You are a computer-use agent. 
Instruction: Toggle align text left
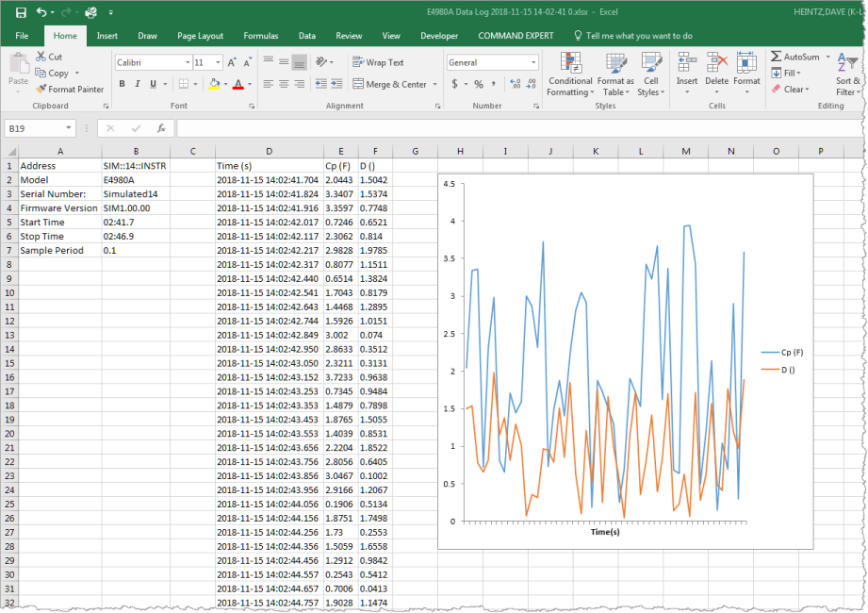[269, 84]
